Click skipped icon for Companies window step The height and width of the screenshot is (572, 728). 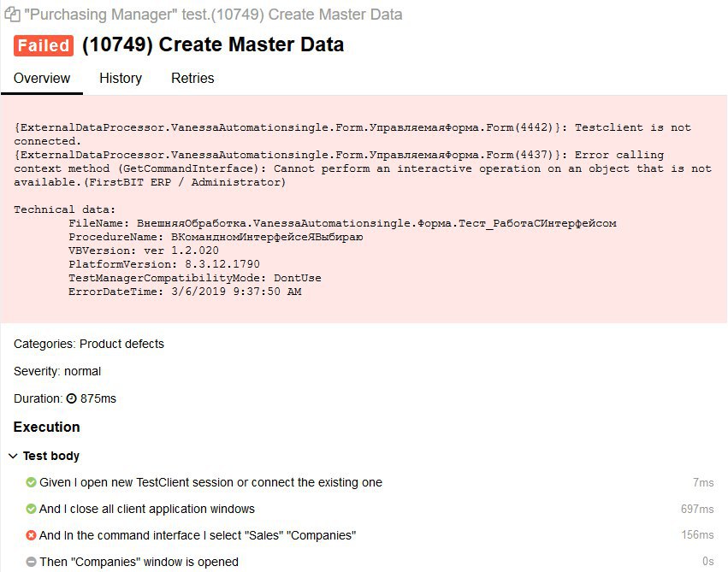pyautogui.click(x=31, y=562)
